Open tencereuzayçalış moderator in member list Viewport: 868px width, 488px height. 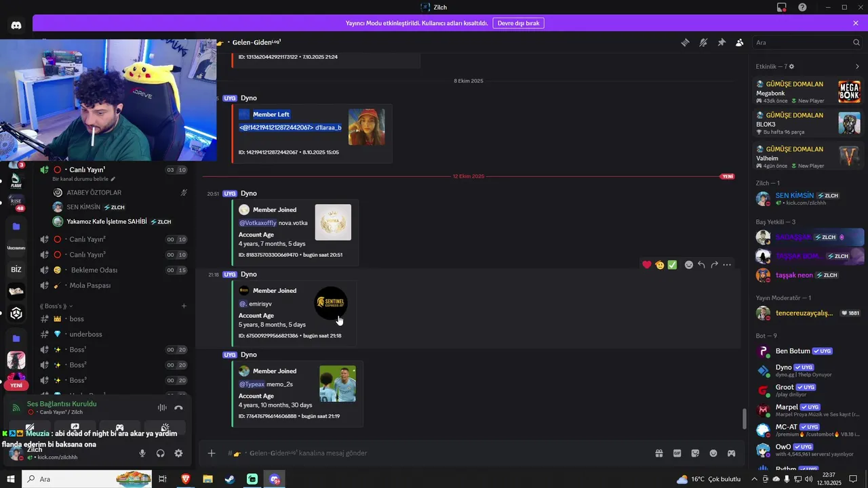pyautogui.click(x=808, y=313)
